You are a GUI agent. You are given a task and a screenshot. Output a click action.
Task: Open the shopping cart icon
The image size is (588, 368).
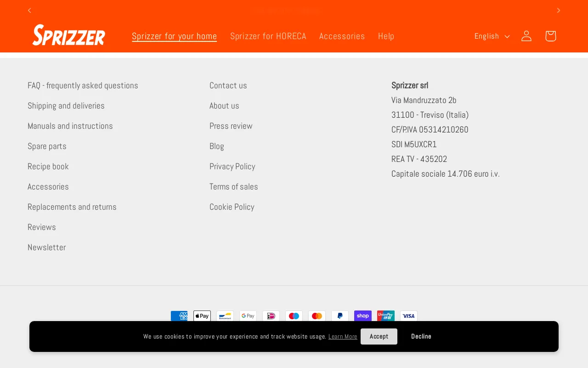tap(550, 36)
